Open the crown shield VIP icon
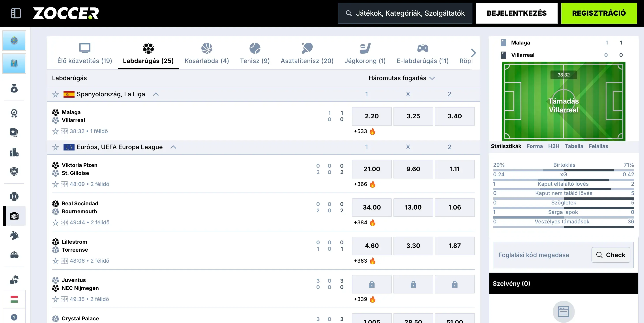The image size is (644, 323). point(14,171)
